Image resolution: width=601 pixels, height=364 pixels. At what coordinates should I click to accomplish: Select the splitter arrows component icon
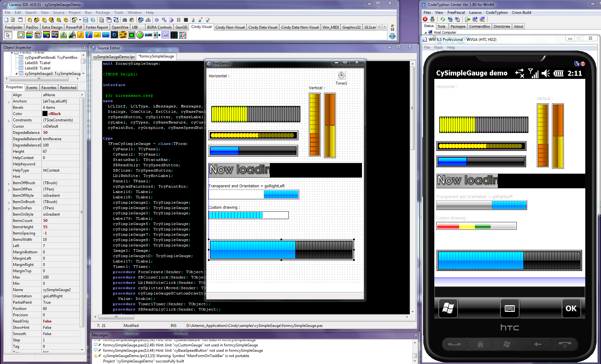[x=157, y=35]
